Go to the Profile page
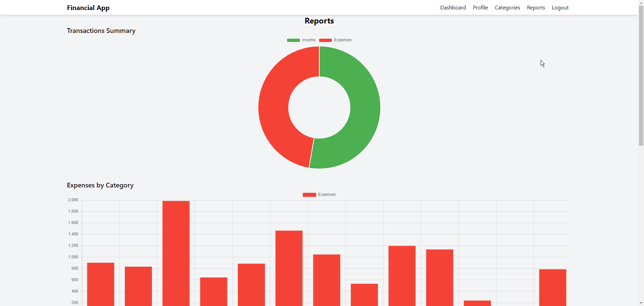 [x=480, y=8]
